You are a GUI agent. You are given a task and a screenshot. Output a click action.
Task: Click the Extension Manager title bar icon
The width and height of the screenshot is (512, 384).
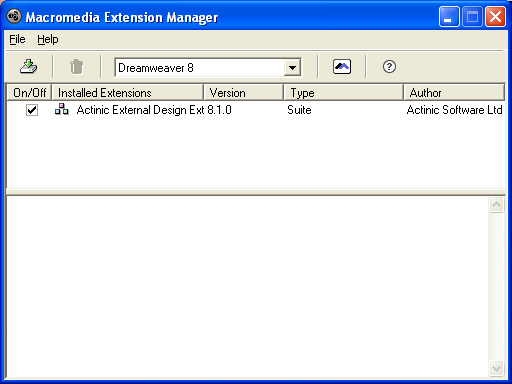point(14,16)
